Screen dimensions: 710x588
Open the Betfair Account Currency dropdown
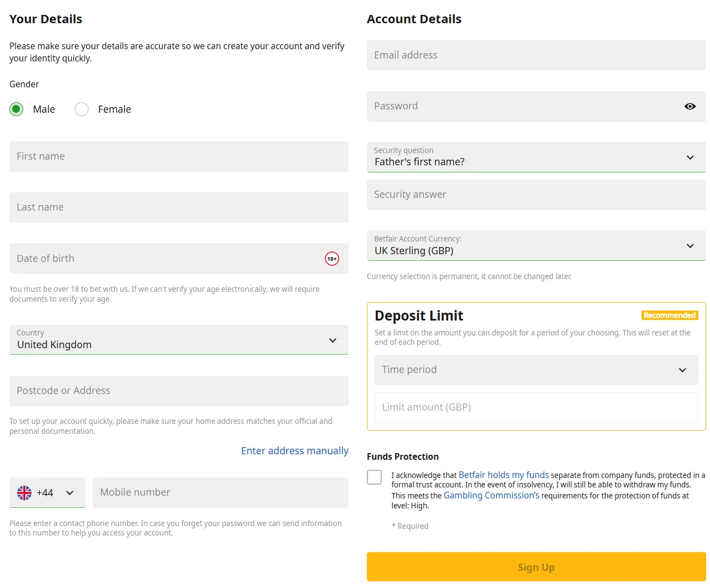coord(537,245)
